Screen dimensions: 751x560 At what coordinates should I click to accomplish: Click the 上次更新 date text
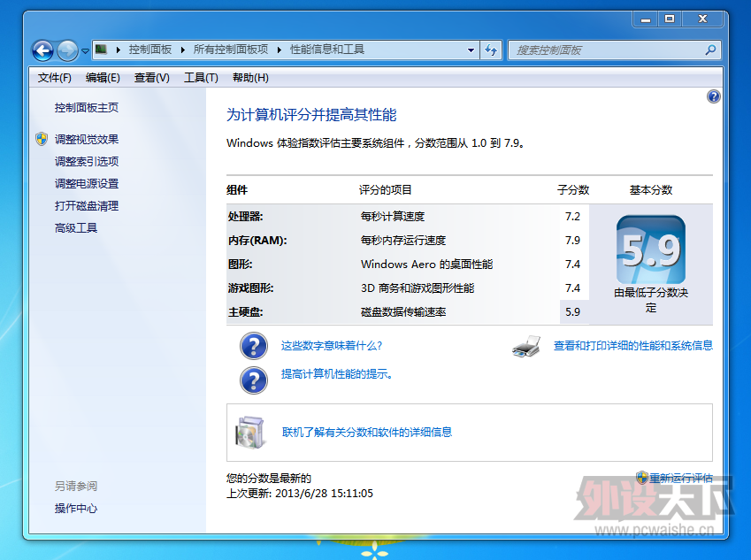point(299,494)
